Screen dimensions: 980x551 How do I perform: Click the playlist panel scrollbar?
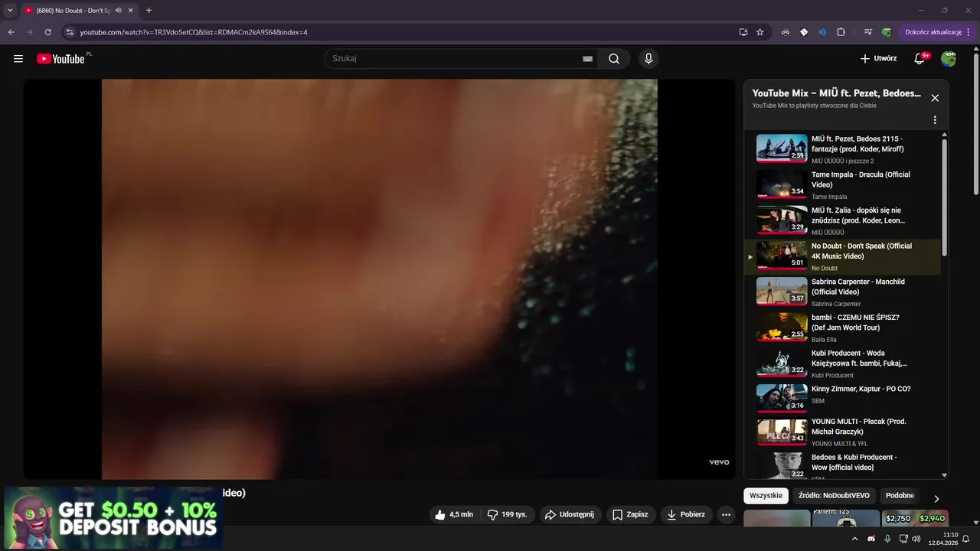pyautogui.click(x=944, y=197)
